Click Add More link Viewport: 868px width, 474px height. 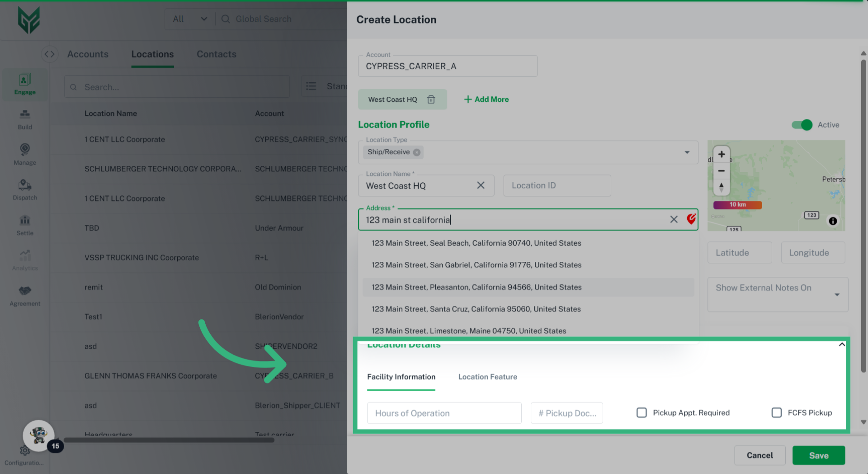pos(486,100)
